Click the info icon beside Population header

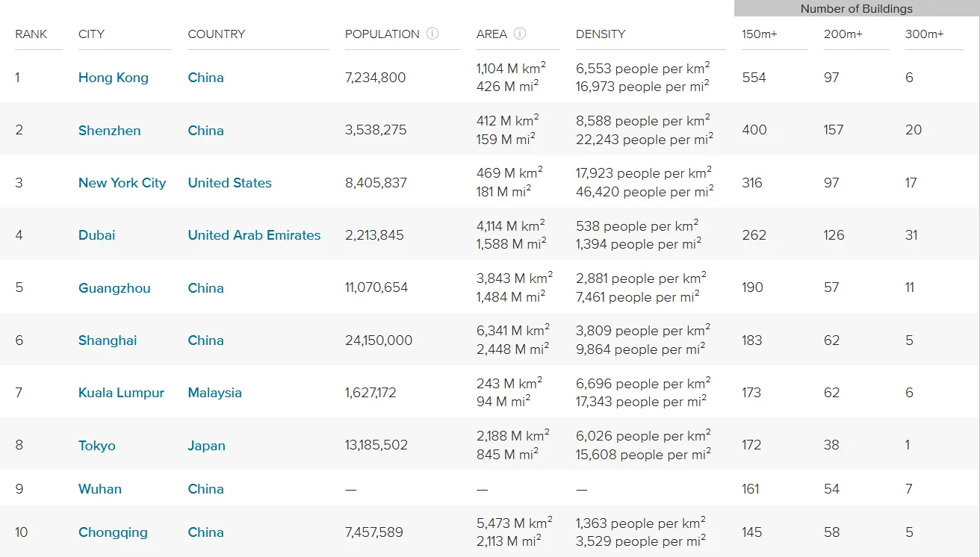pos(432,34)
